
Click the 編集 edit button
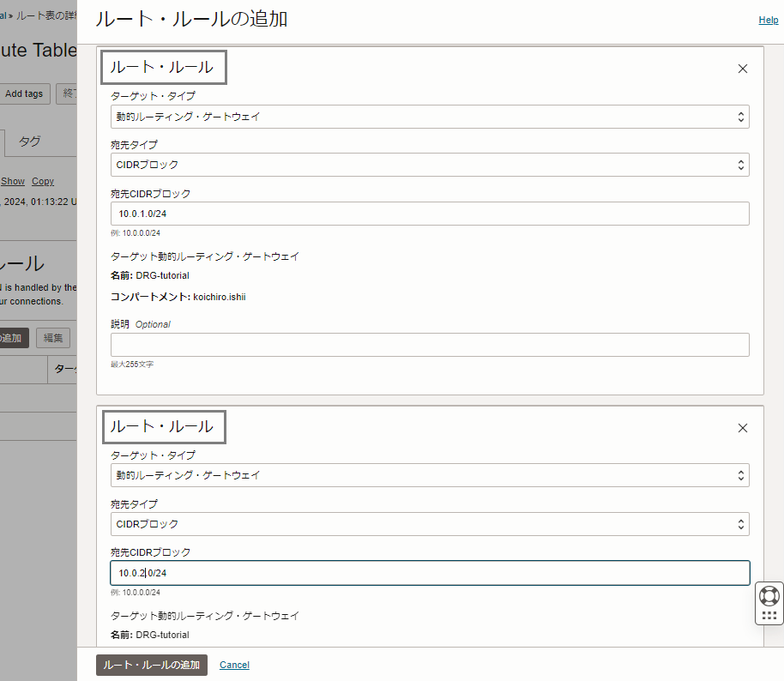[52, 337]
